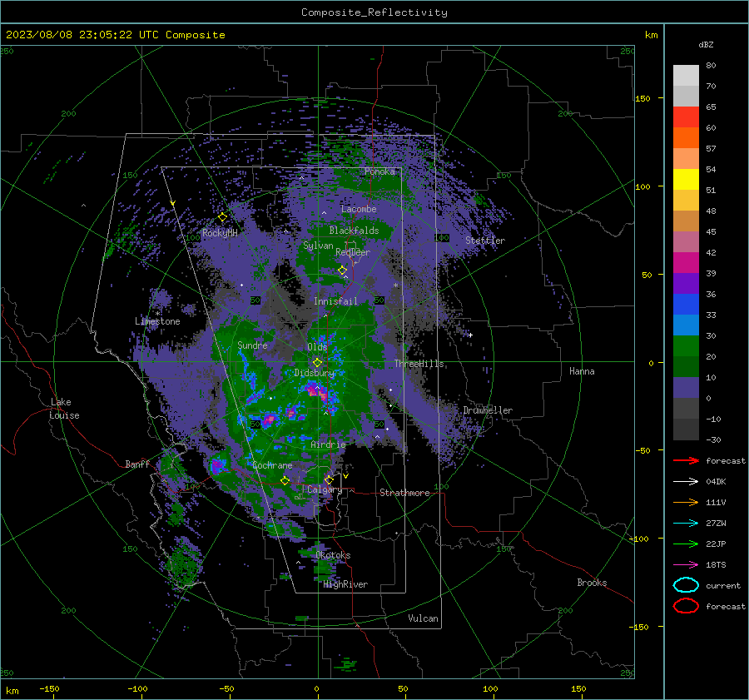Click the Sylvan label

[x=318, y=246]
